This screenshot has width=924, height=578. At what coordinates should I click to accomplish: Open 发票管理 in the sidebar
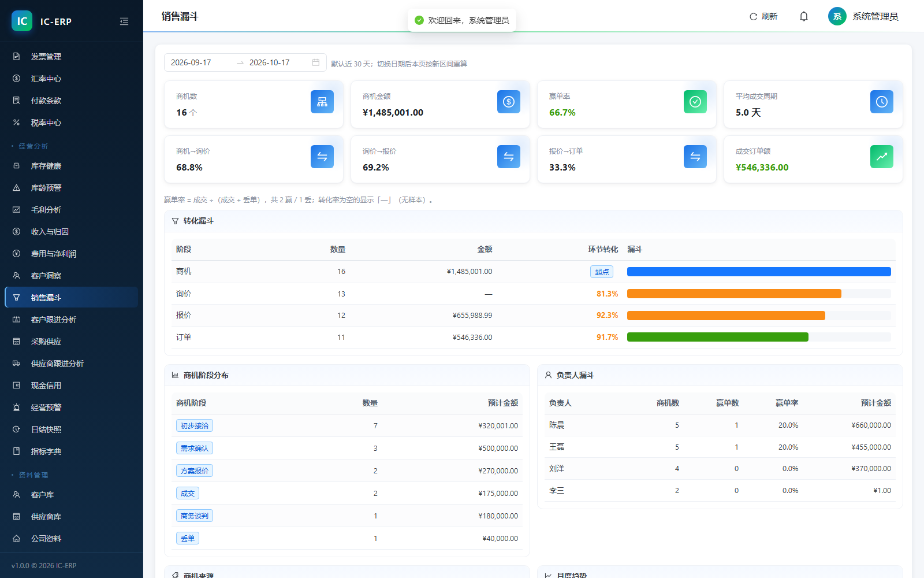click(72, 57)
